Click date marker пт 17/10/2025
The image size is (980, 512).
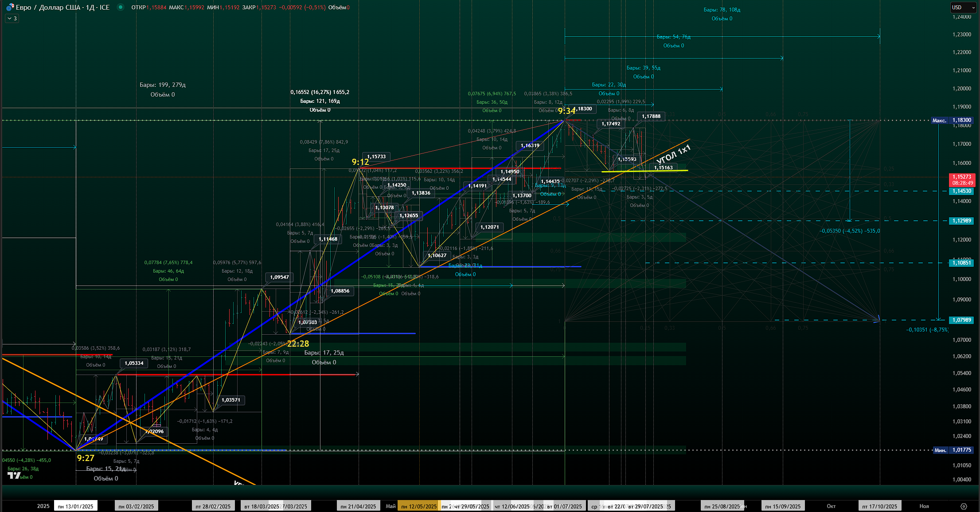(x=880, y=506)
